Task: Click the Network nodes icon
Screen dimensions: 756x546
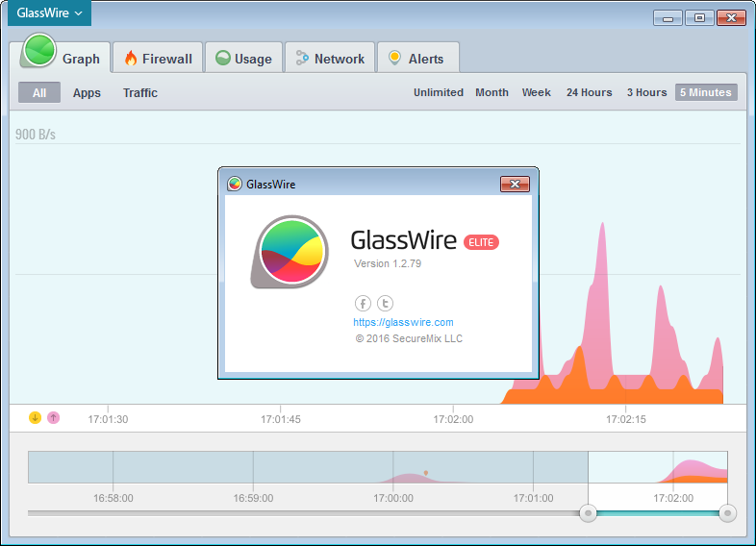Action: [302, 58]
